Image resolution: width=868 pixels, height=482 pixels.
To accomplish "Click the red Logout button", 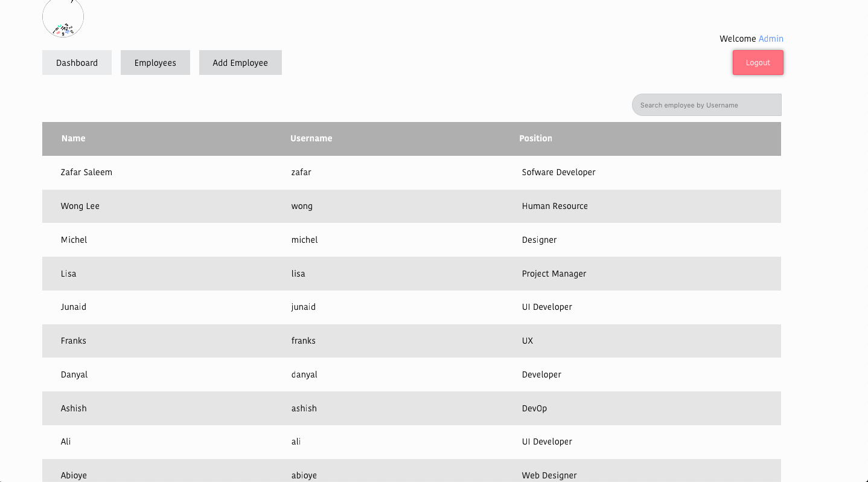I will tap(758, 63).
